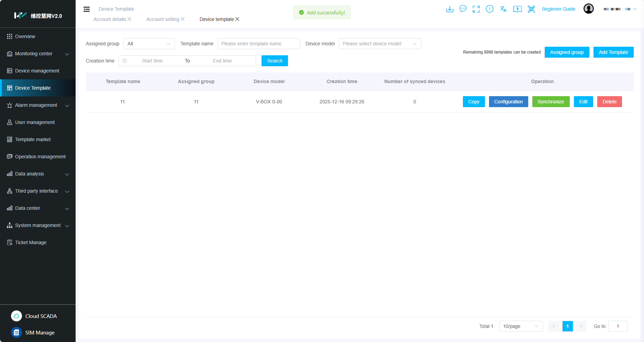644x342 pixels.
Task: Click the exclamation notice icon
Action: [489, 9]
